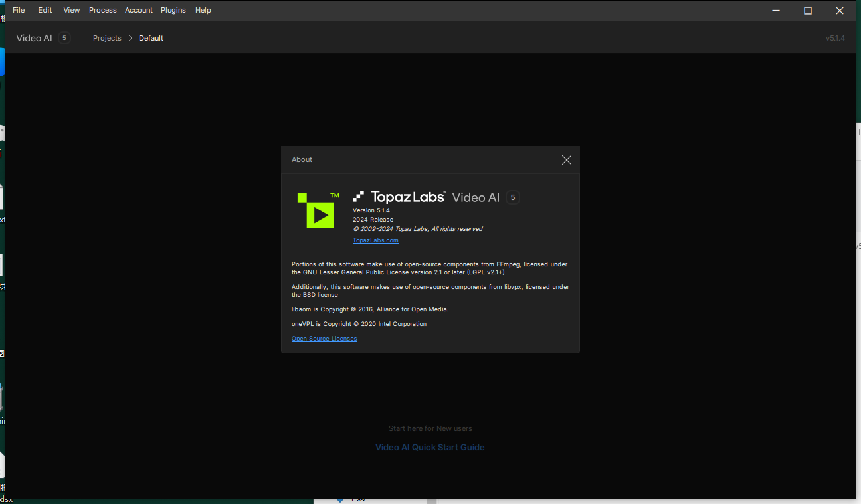Image resolution: width=861 pixels, height=504 pixels.
Task: Open the Open Source Licenses link
Action: [324, 339]
